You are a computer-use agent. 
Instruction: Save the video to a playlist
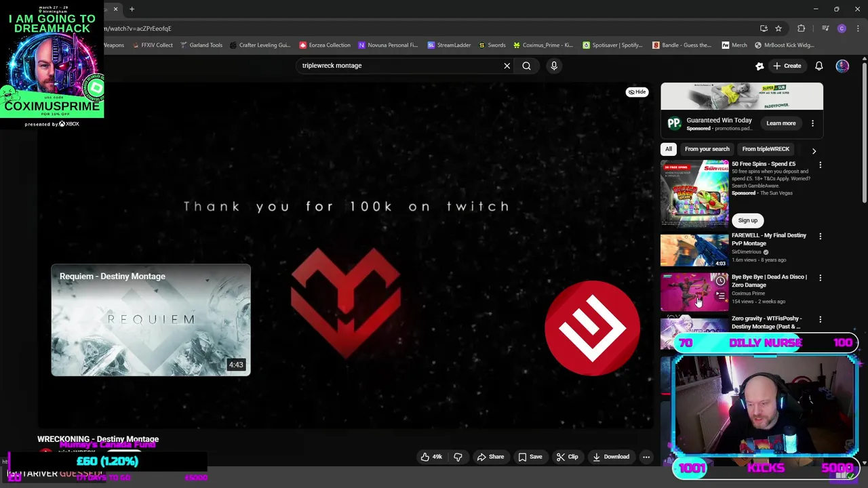coord(530,457)
